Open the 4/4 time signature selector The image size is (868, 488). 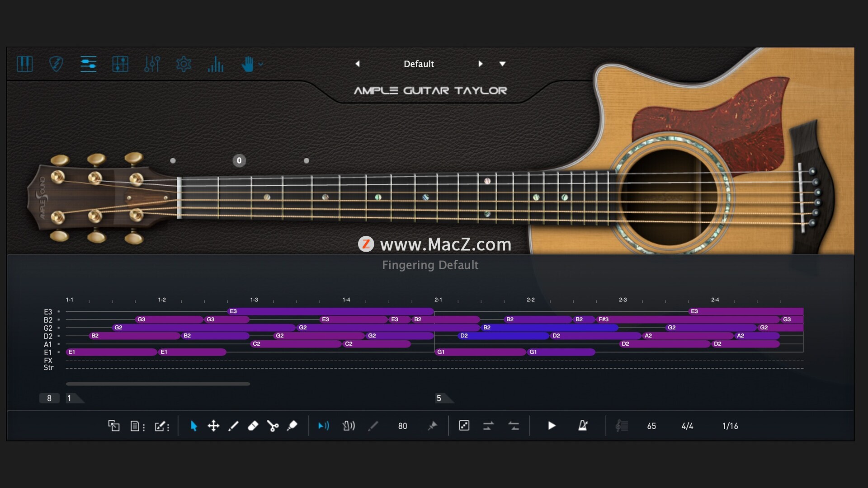[687, 426]
